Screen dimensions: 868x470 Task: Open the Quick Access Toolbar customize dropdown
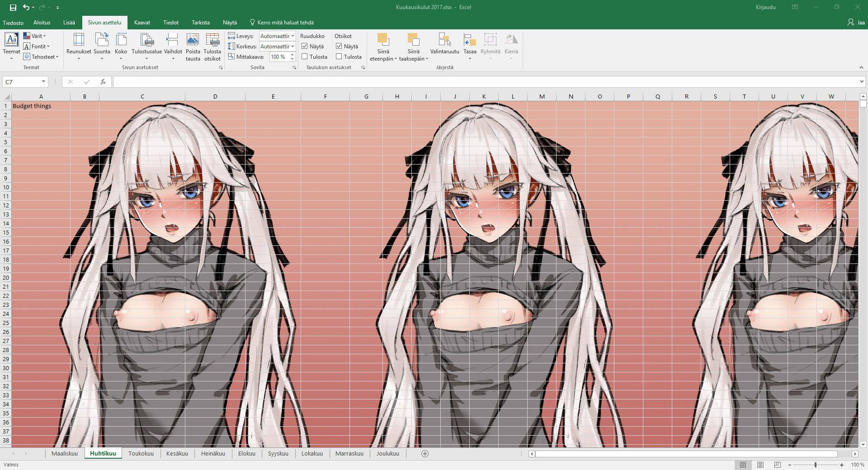click(x=57, y=8)
